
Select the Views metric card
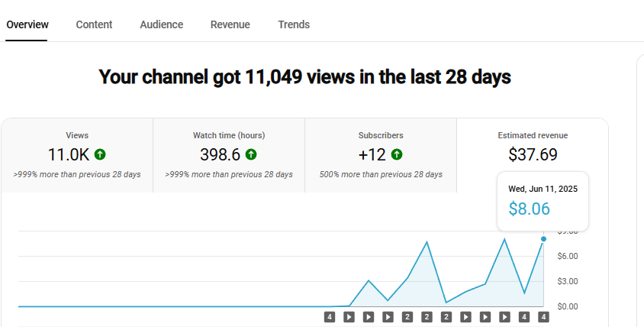click(x=77, y=155)
